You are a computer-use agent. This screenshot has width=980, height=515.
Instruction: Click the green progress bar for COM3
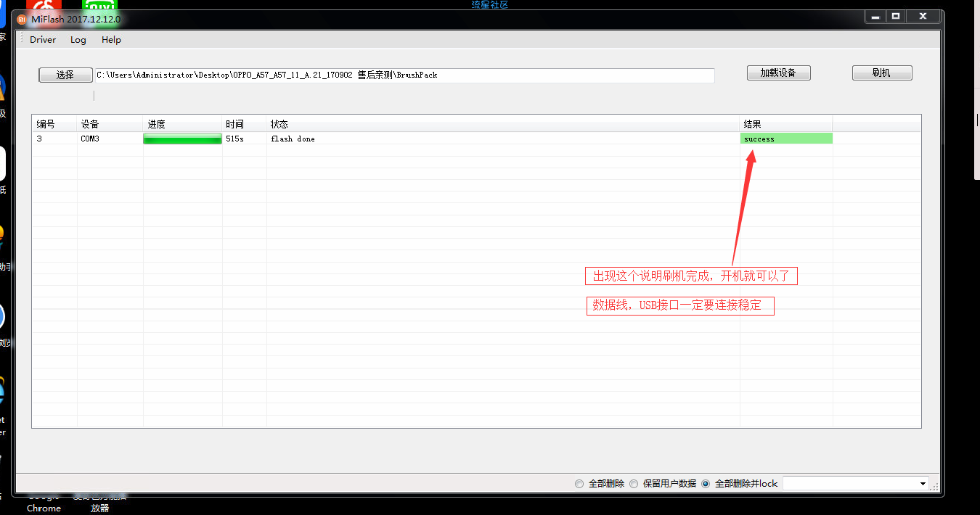pos(183,139)
